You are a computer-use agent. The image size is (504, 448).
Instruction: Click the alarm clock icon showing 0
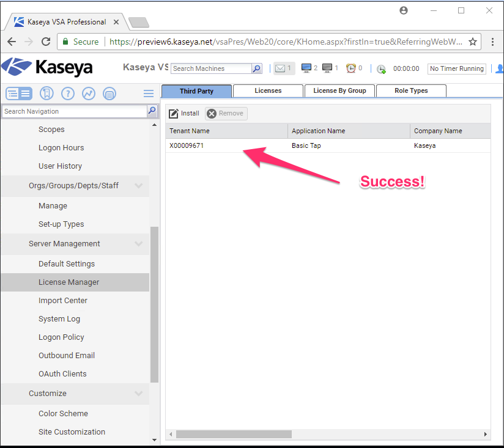pos(350,68)
